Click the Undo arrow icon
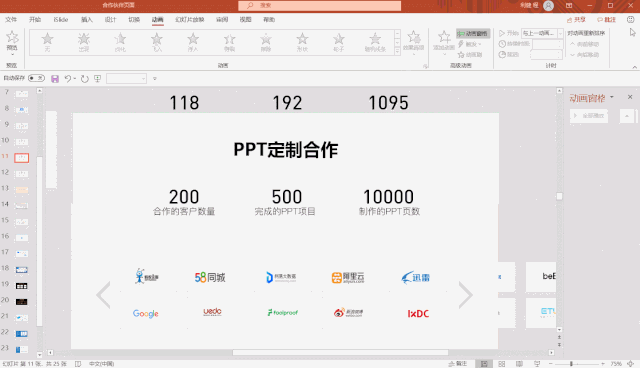 click(x=68, y=78)
